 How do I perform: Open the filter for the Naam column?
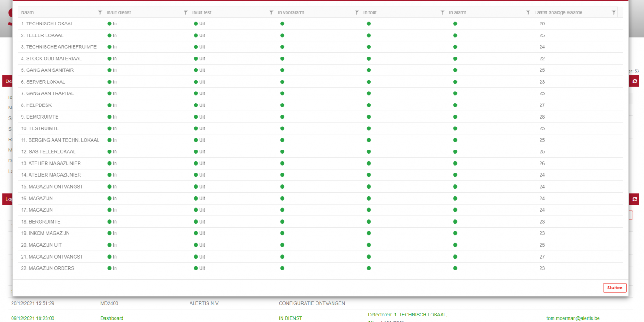pyautogui.click(x=100, y=12)
